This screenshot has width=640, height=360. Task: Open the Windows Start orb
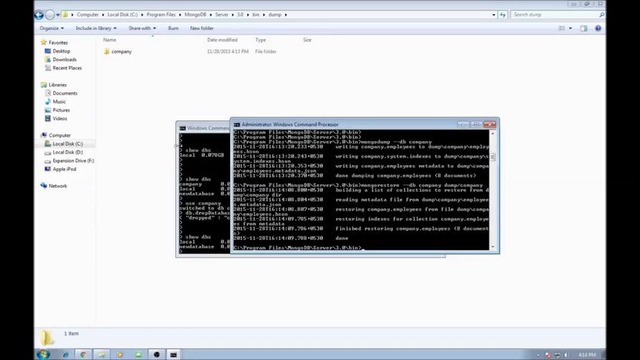click(43, 354)
